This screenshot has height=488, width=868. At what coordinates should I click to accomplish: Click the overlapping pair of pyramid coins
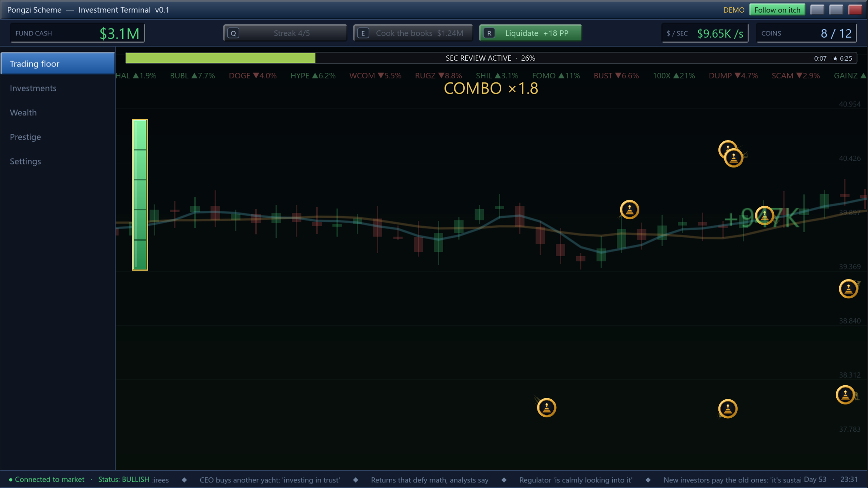(731, 154)
